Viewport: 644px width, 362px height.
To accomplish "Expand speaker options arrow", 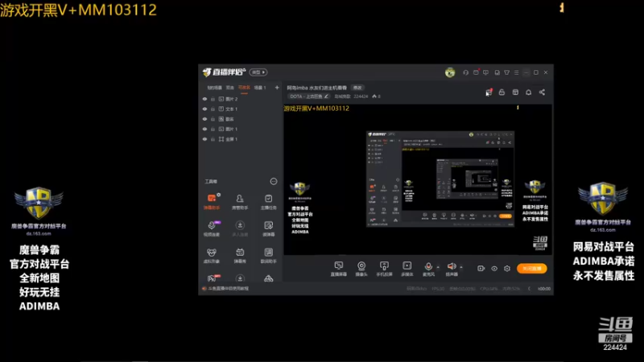I will (x=461, y=267).
